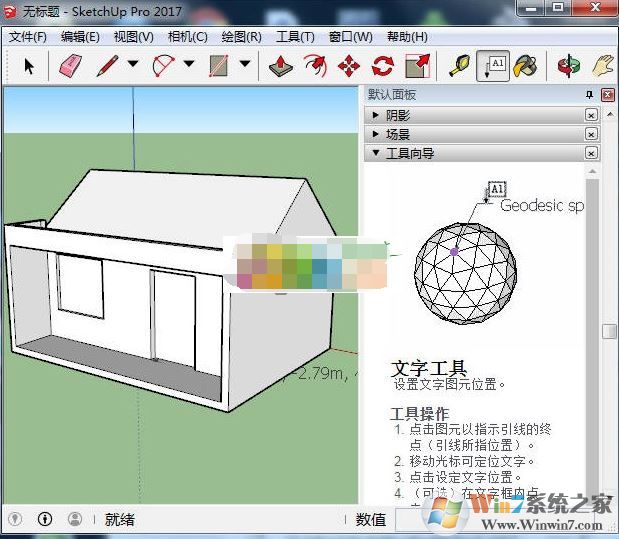The image size is (619, 539).
Task: Click the geodesic sphere illustration
Action: coord(465,273)
